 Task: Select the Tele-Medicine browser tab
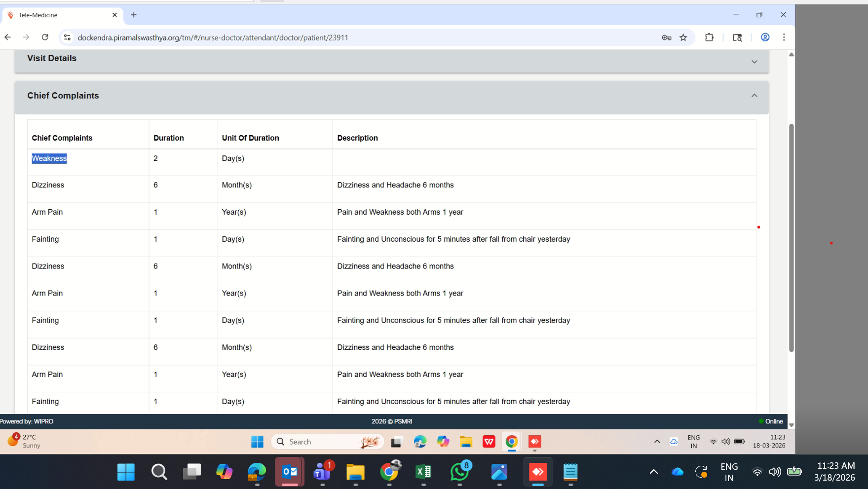click(59, 15)
